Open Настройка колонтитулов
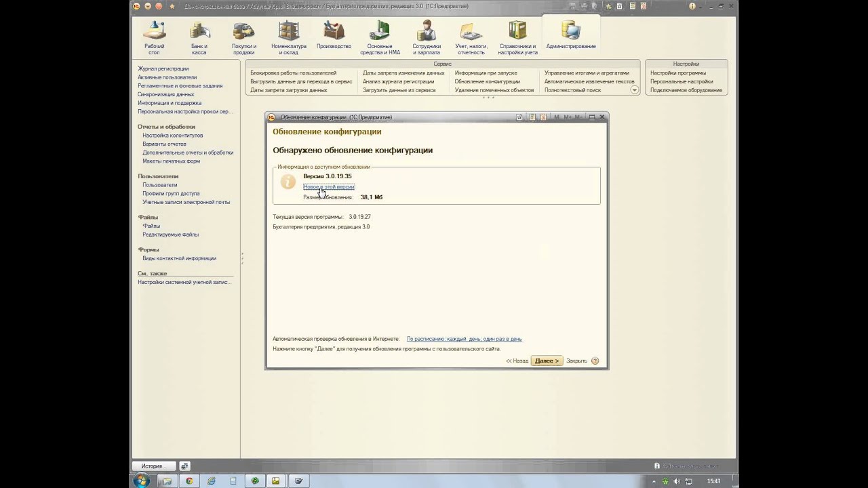The image size is (868, 488). [x=172, y=136]
